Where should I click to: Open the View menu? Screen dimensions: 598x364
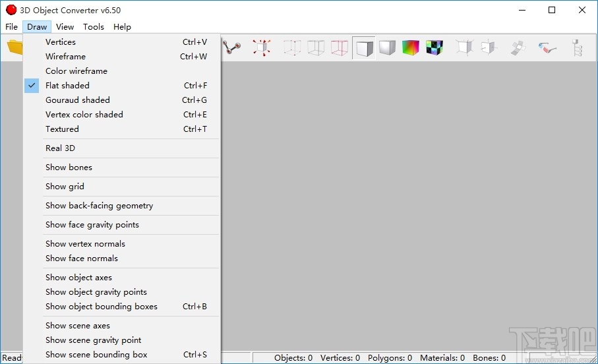(x=65, y=27)
